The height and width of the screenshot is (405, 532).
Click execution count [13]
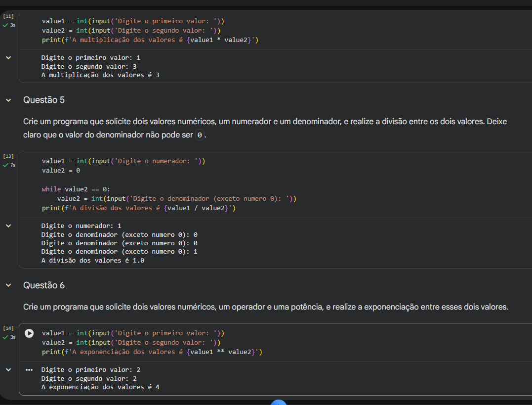[8, 156]
